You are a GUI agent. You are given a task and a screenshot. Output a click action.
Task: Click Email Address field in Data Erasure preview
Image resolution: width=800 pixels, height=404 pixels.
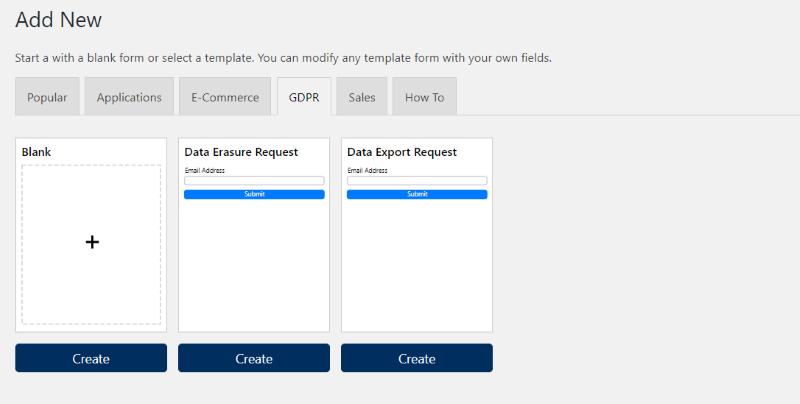[x=254, y=181]
